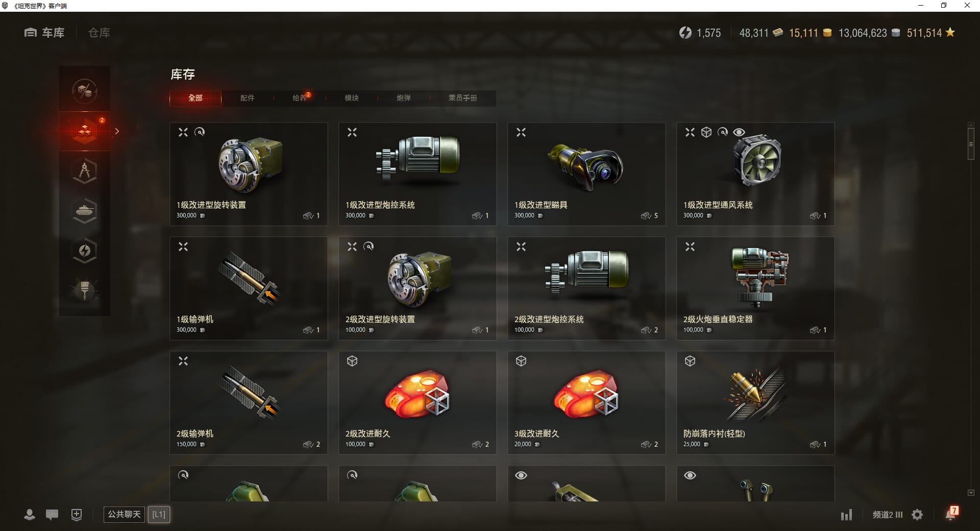Click the inventory vertical scrollbar thumb
Image resolution: width=980 pixels, height=531 pixels.
(x=971, y=144)
